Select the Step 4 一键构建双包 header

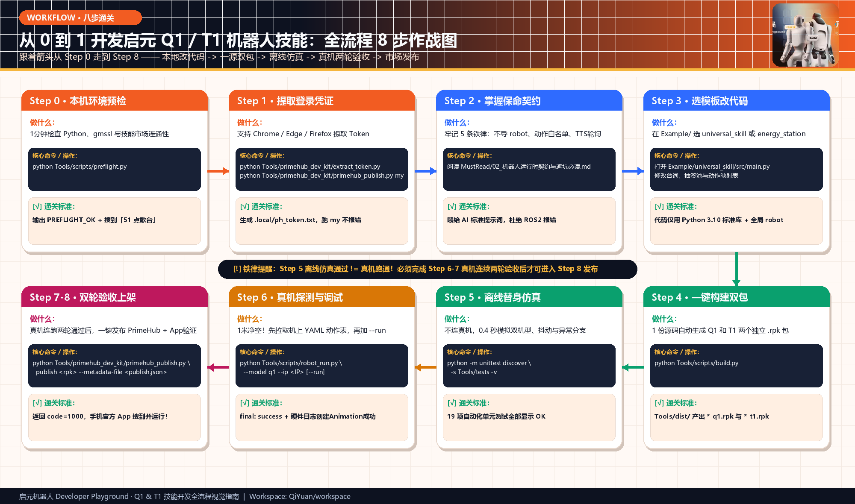[737, 297]
